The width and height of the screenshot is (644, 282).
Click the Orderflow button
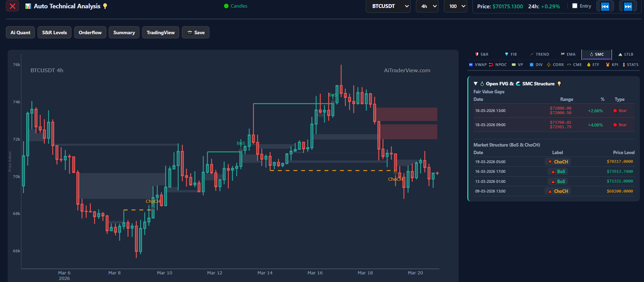pyautogui.click(x=90, y=32)
